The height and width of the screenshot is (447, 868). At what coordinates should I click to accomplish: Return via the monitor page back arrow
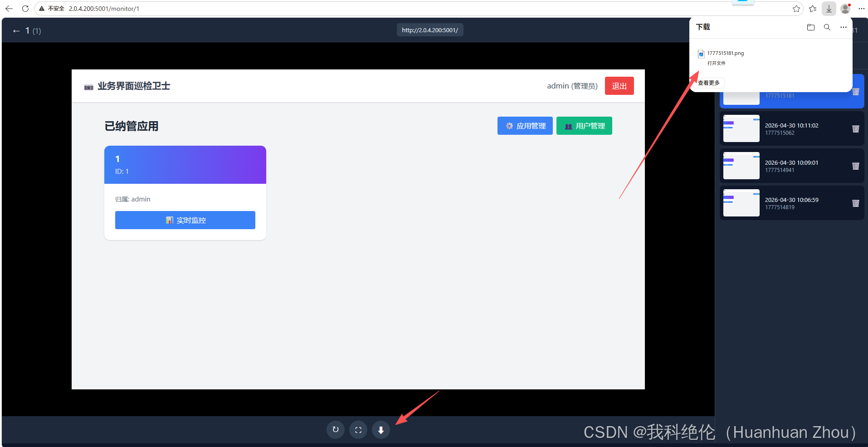pyautogui.click(x=16, y=31)
